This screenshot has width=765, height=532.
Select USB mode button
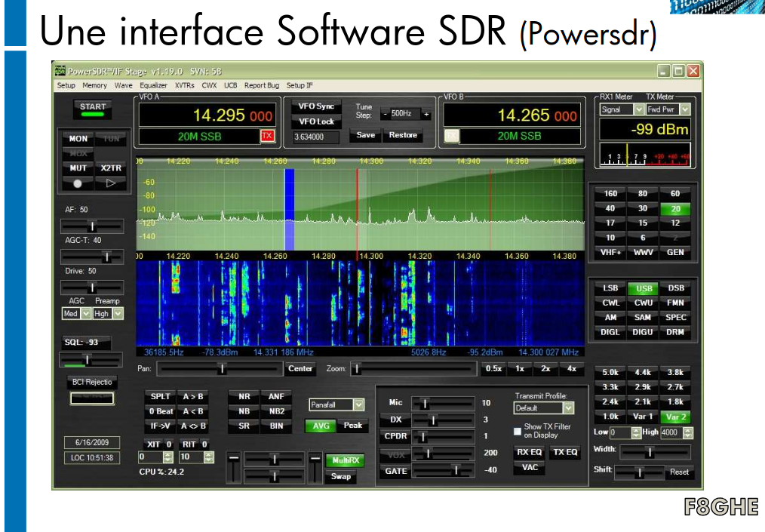[644, 288]
